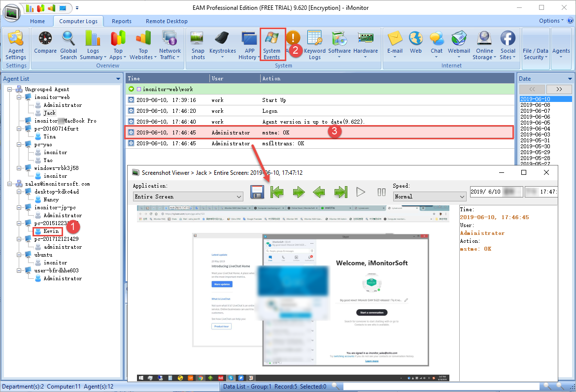Open Agent Settings in the ribbon

[x=16, y=45]
